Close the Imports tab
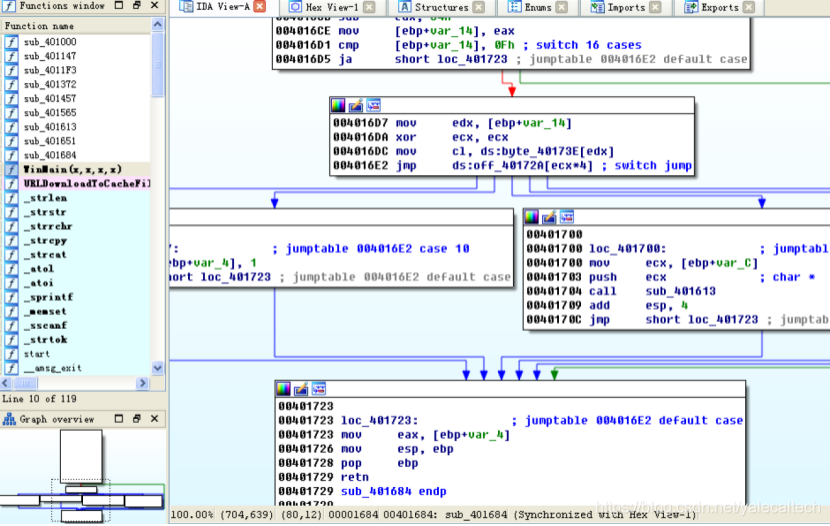Screen dimensions: 830x526 (x=655, y=7)
